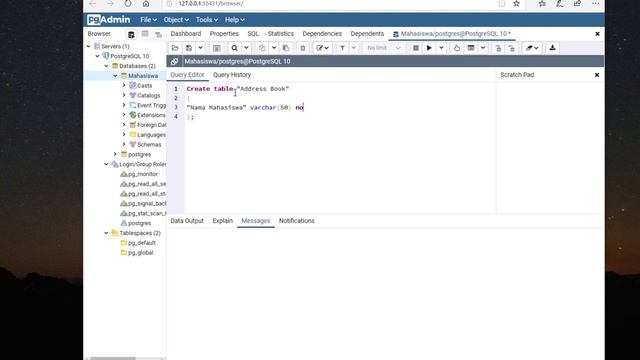Open the Tools menu
The image size is (640, 360).
pyautogui.click(x=207, y=20)
